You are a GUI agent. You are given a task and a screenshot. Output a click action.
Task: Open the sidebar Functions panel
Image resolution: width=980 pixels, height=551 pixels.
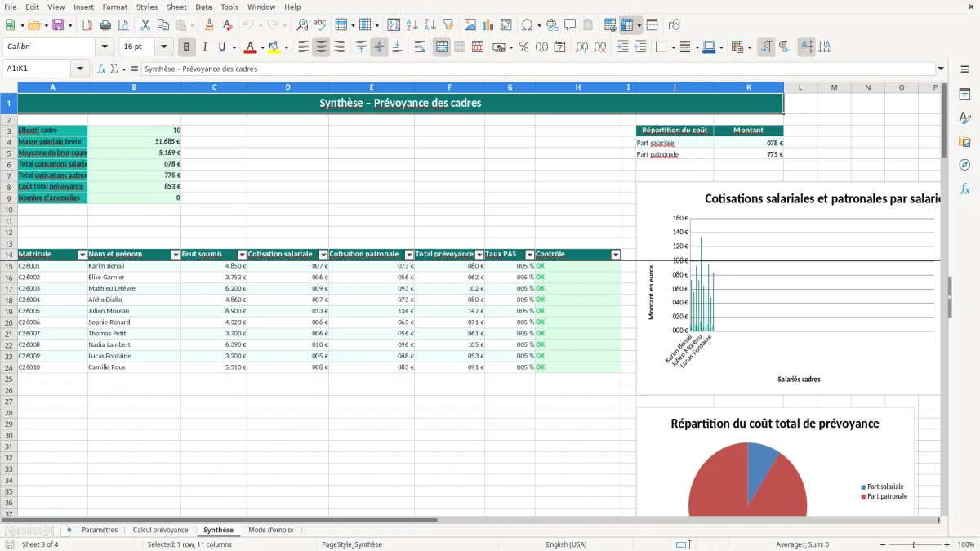point(964,189)
